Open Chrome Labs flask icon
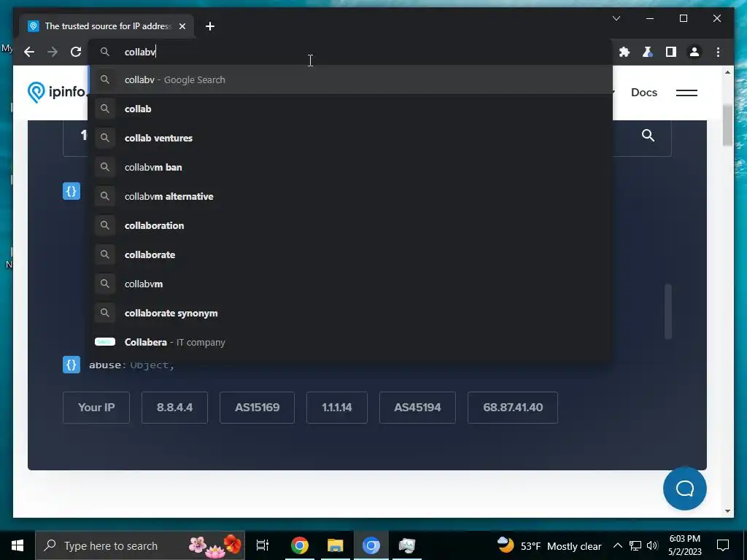Screen dimensions: 747x560 pos(648,52)
